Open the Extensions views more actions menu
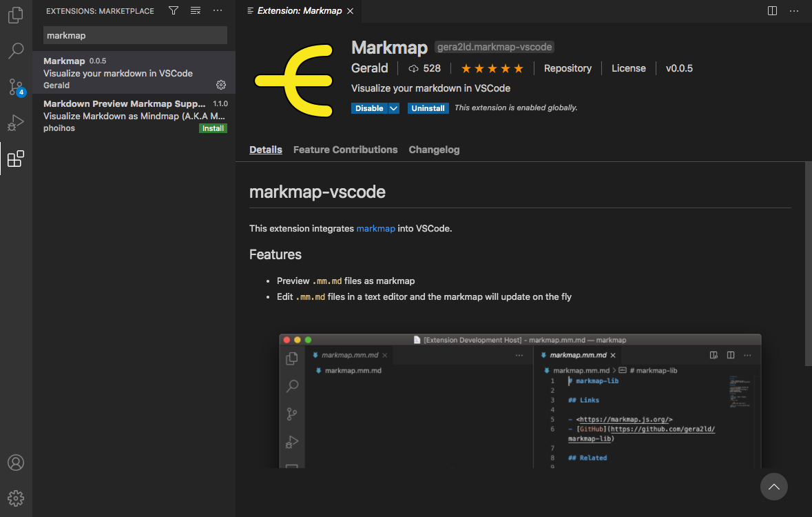 point(218,10)
